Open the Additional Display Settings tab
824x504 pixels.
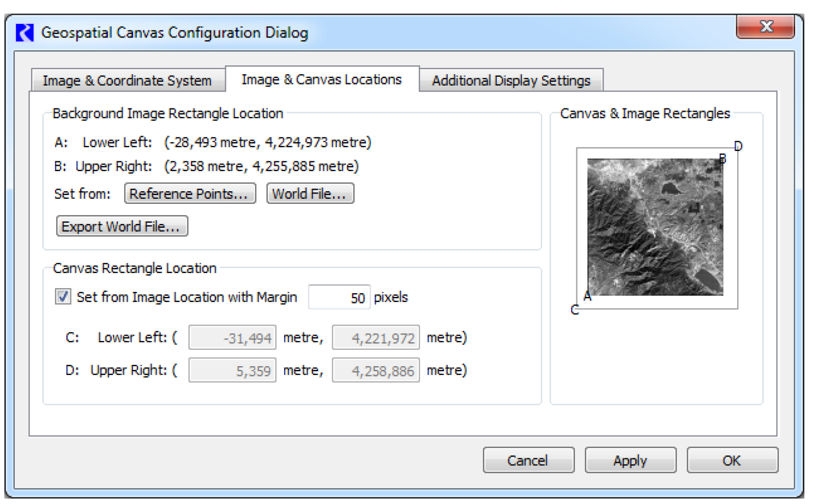click(510, 81)
